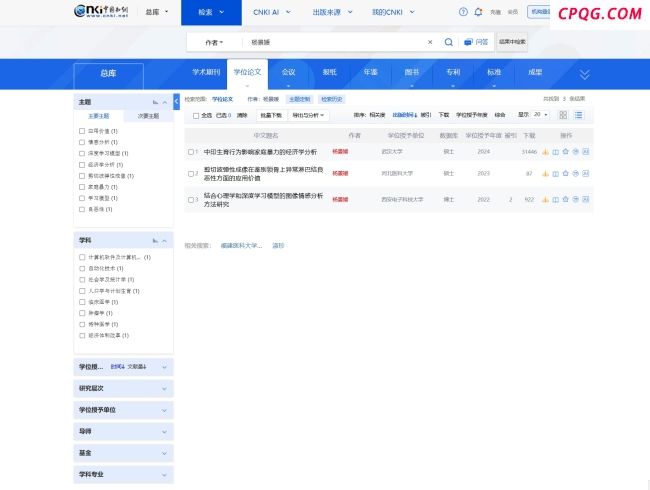The image size is (650, 490).
Task: Open the display count 20 dropdown
Action: click(541, 114)
